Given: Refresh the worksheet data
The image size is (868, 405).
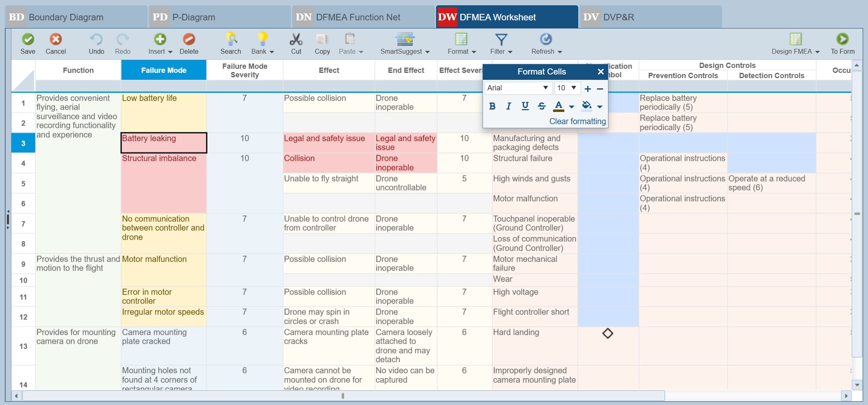Looking at the screenshot, I should 545,43.
